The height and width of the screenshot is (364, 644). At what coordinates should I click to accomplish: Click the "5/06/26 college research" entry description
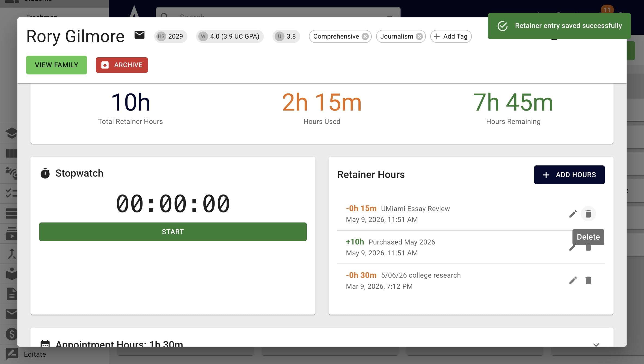(x=421, y=275)
